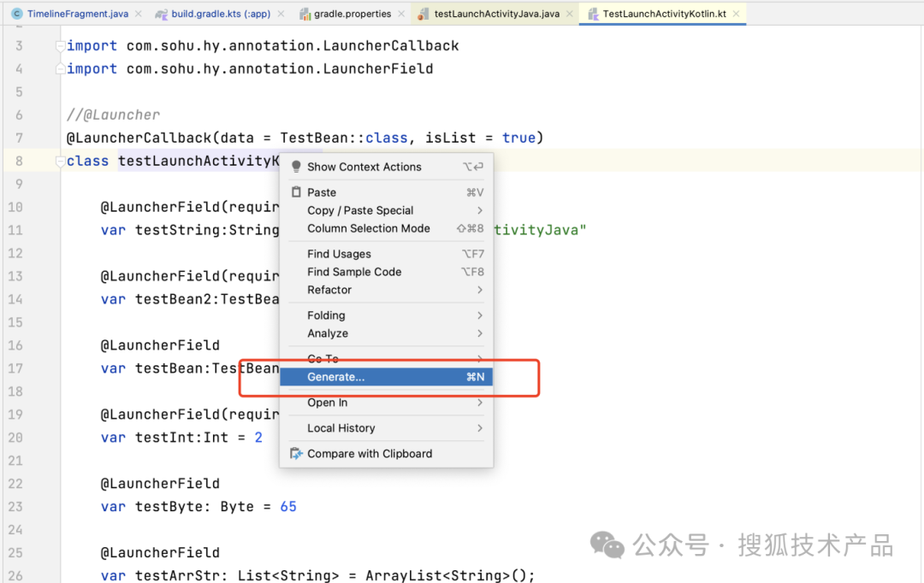Click the Kotlin file icon on TestLaunchActivityKotlin.kt tab
This screenshot has height=583, width=924.
point(593,15)
